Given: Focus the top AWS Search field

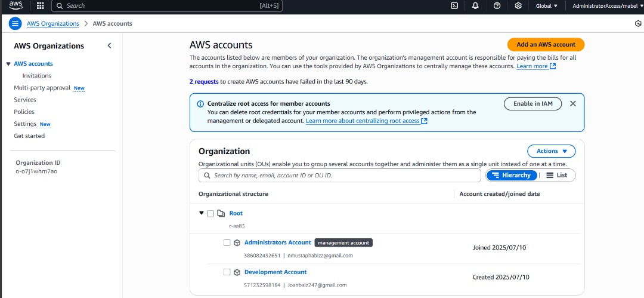Looking at the screenshot, I should pyautogui.click(x=167, y=6).
